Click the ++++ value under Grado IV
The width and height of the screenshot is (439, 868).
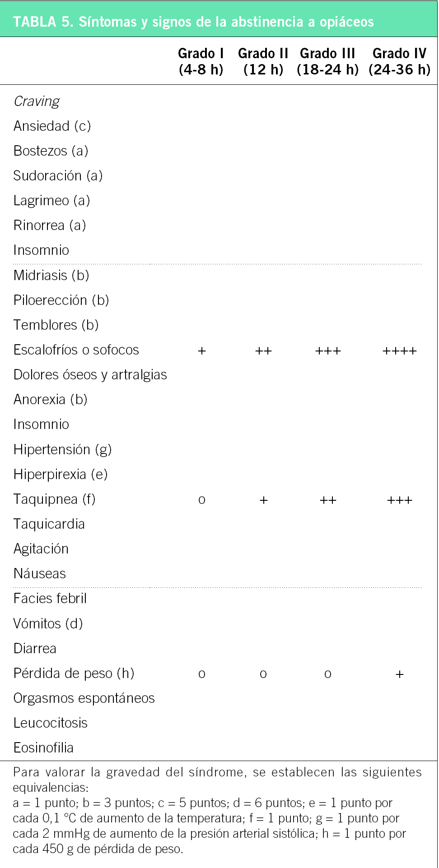[399, 351]
